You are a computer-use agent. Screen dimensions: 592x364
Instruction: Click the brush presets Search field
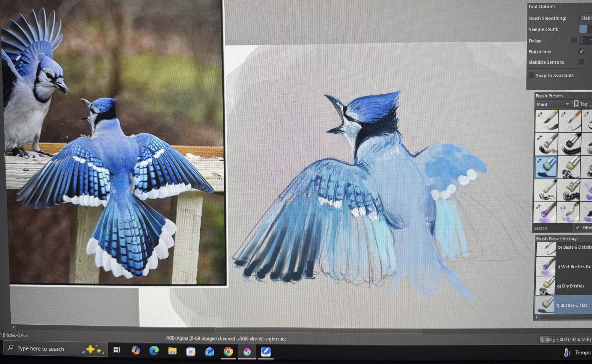pyautogui.click(x=552, y=228)
